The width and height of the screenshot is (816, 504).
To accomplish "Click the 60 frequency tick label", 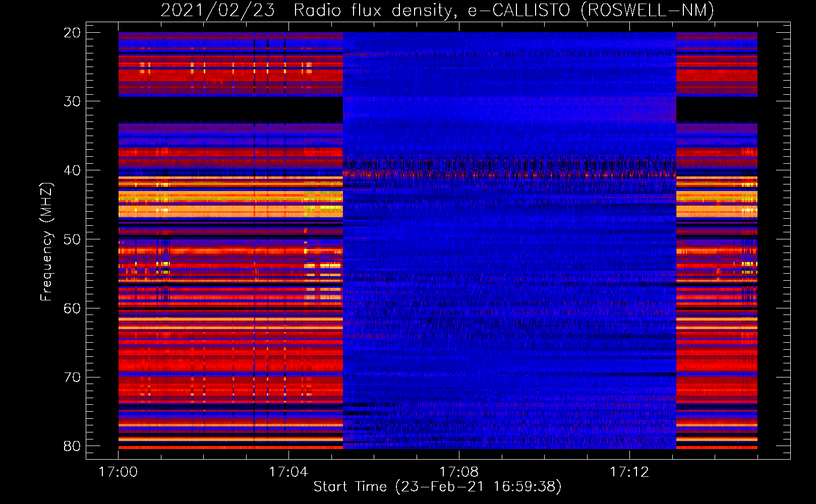I will pos(72,308).
